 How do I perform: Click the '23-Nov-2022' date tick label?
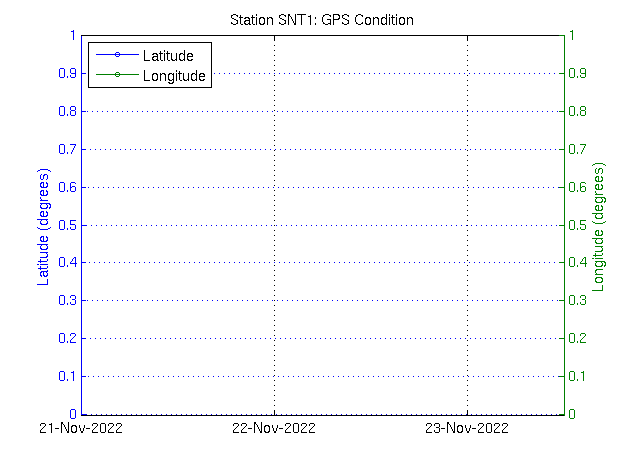tap(467, 428)
